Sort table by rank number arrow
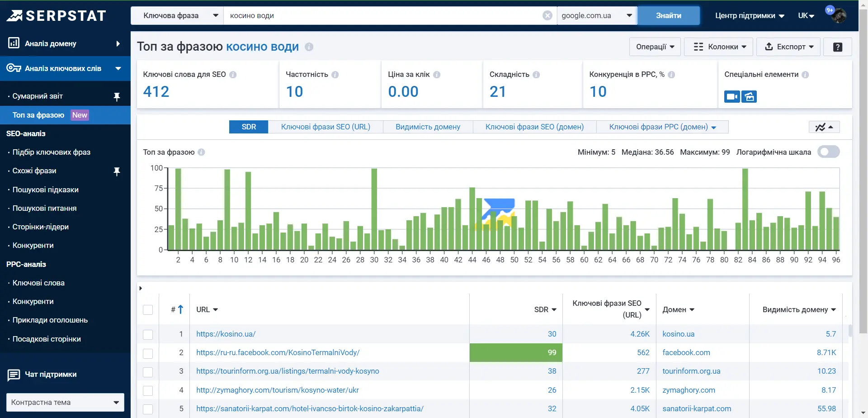The width and height of the screenshot is (868, 418). [x=180, y=309]
